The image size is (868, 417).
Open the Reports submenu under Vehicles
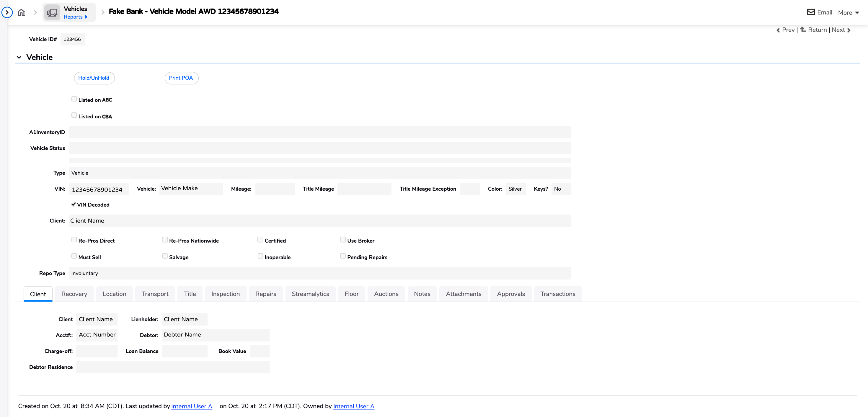pyautogui.click(x=76, y=17)
